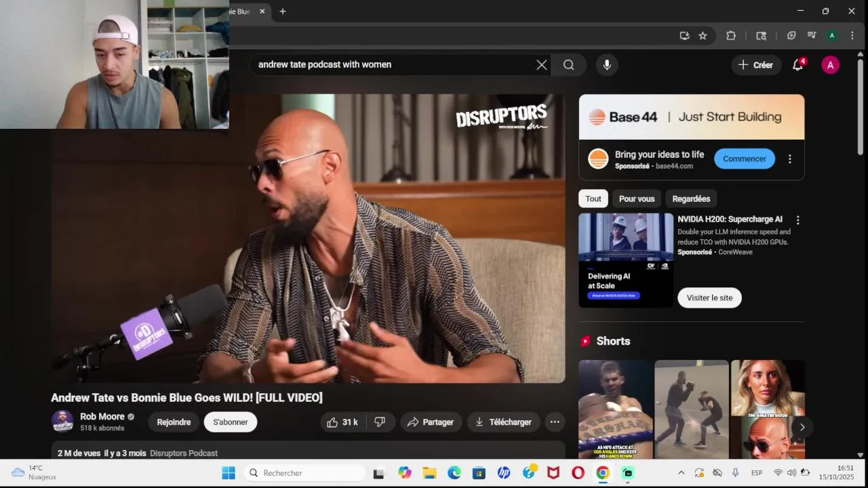The image size is (868, 488).
Task: Click the Partager share button
Action: pyautogui.click(x=431, y=422)
